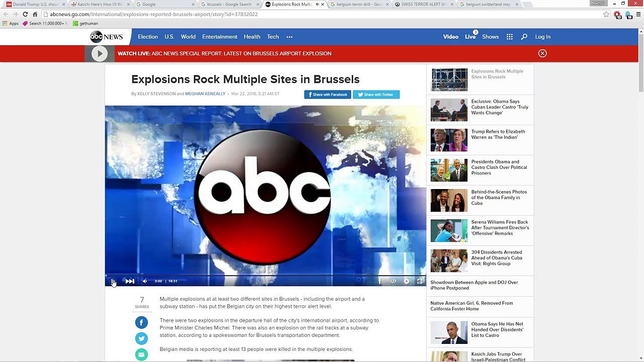644x362 pixels.
Task: Open the Chrome hamburger menu
Action: point(638,14)
